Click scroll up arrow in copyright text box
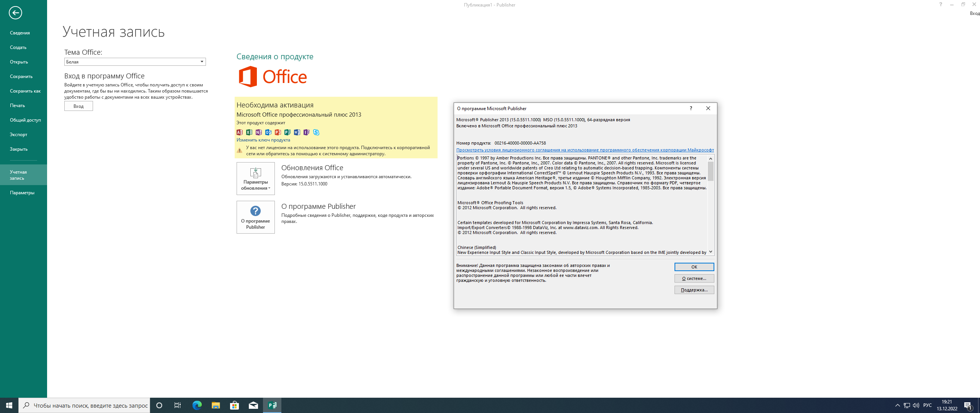The image size is (980, 413). (711, 158)
